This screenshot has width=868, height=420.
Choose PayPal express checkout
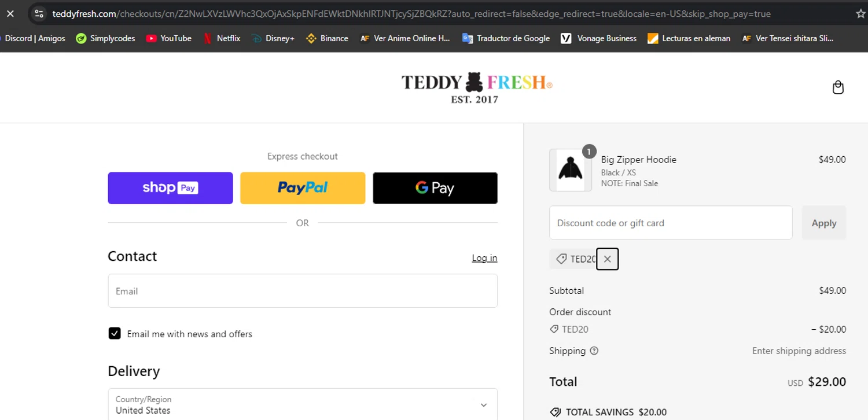(303, 188)
